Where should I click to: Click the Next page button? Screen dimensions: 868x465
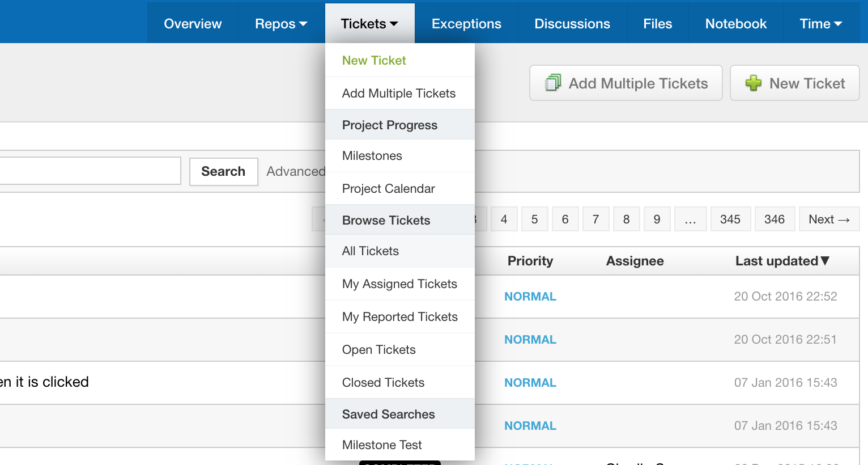829,219
